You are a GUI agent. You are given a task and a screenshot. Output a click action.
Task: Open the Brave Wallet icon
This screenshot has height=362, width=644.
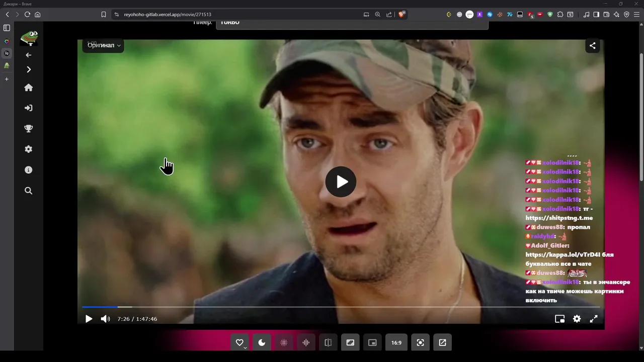(x=606, y=15)
